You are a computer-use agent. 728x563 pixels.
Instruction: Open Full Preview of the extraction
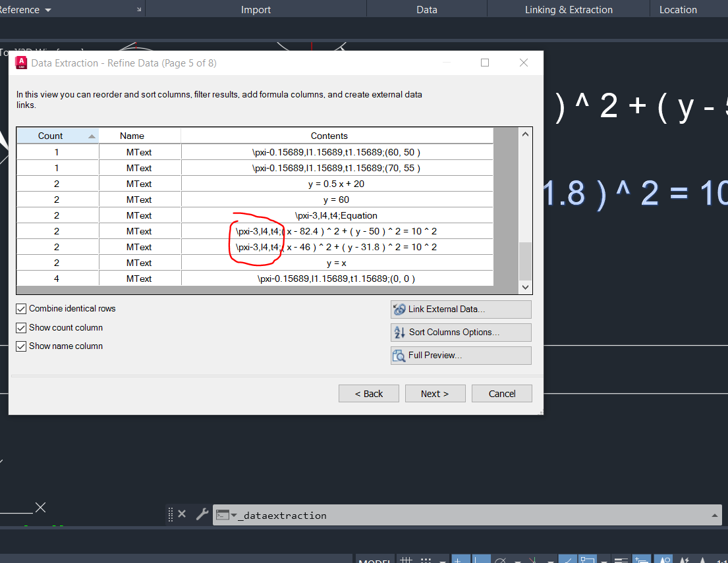click(461, 356)
